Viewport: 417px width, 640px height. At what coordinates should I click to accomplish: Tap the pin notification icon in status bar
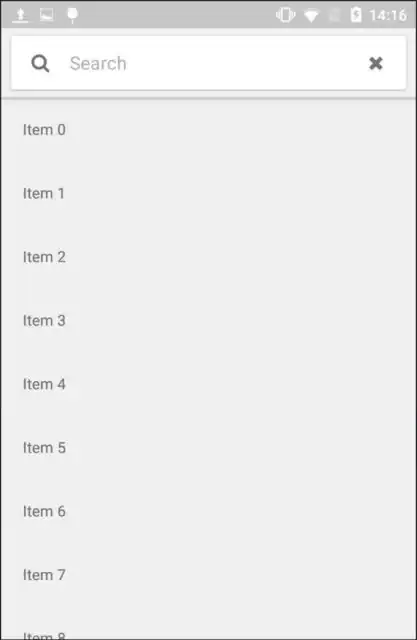pos(73,15)
